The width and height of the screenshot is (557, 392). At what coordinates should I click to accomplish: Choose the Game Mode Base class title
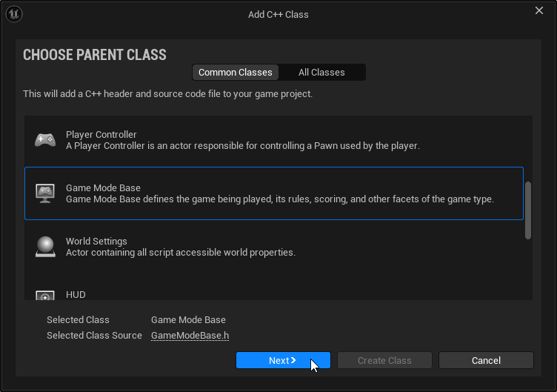(103, 187)
